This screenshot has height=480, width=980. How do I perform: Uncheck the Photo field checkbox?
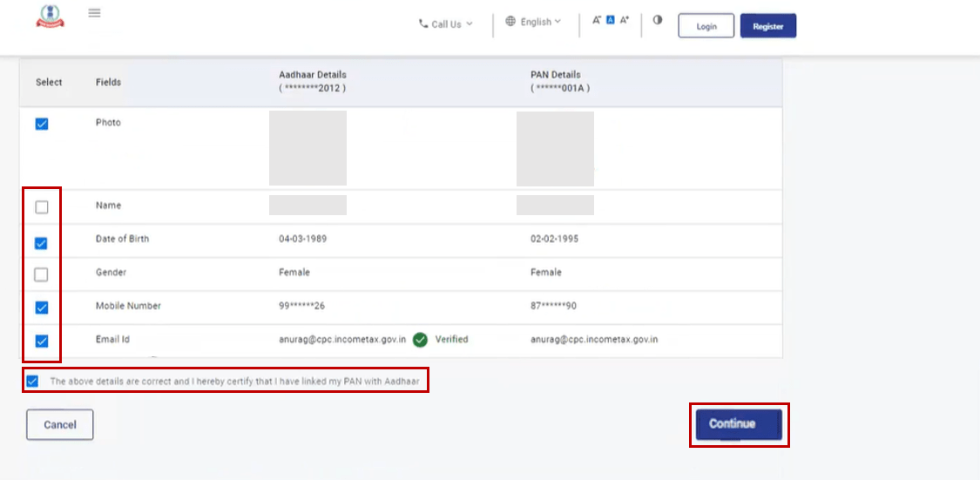click(x=42, y=125)
